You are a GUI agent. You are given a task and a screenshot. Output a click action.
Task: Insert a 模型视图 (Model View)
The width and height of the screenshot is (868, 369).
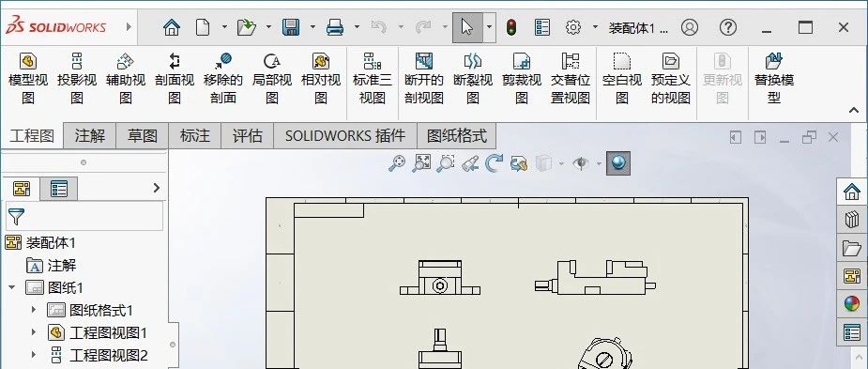point(28,79)
